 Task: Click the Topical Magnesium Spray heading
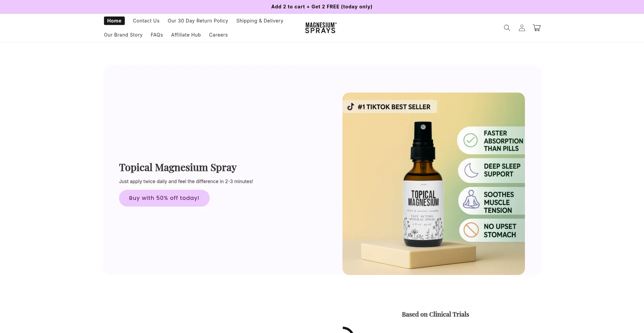click(x=178, y=167)
